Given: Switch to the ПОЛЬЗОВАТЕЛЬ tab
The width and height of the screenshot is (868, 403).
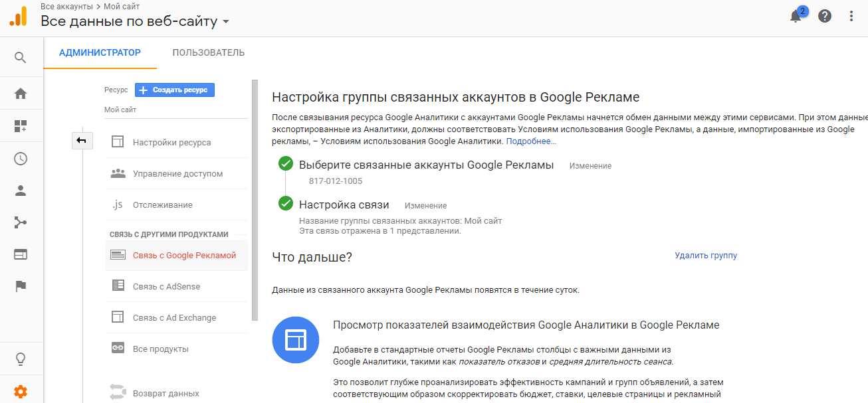Looking at the screenshot, I should point(208,52).
